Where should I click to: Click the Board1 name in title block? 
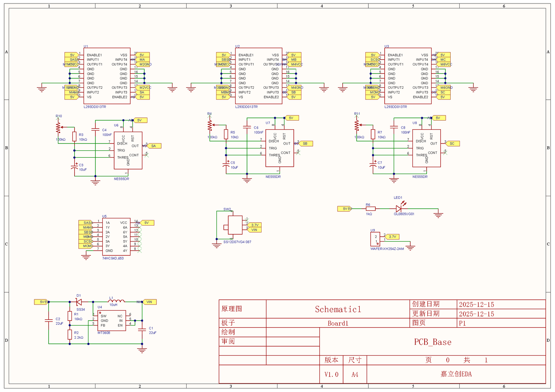click(338, 323)
